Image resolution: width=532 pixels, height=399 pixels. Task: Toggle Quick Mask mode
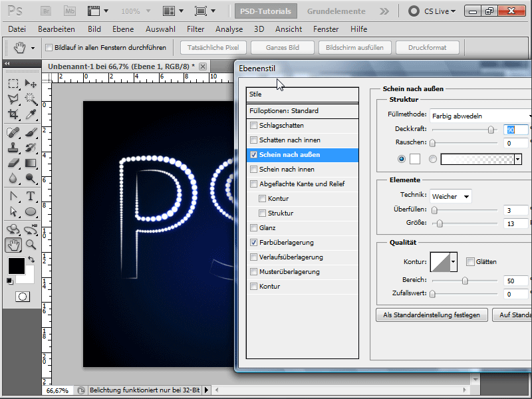tap(23, 297)
